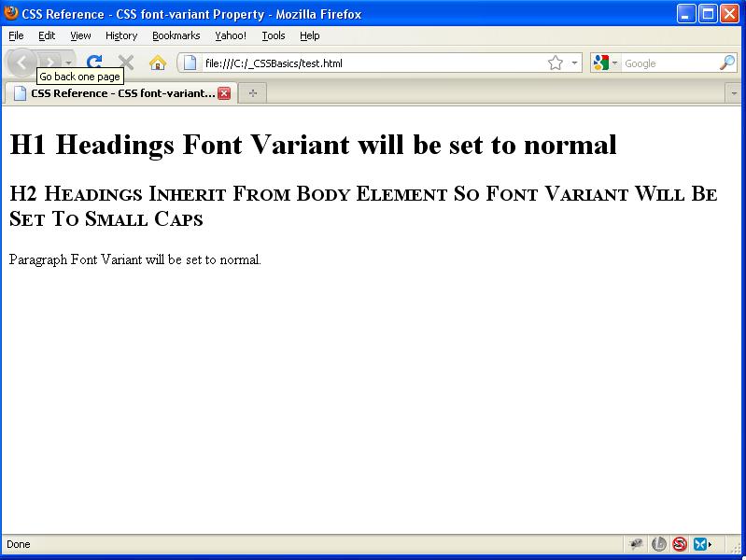The height and width of the screenshot is (560, 746).
Task: Open the back/forward history dropdown arrow
Action: tap(68, 63)
